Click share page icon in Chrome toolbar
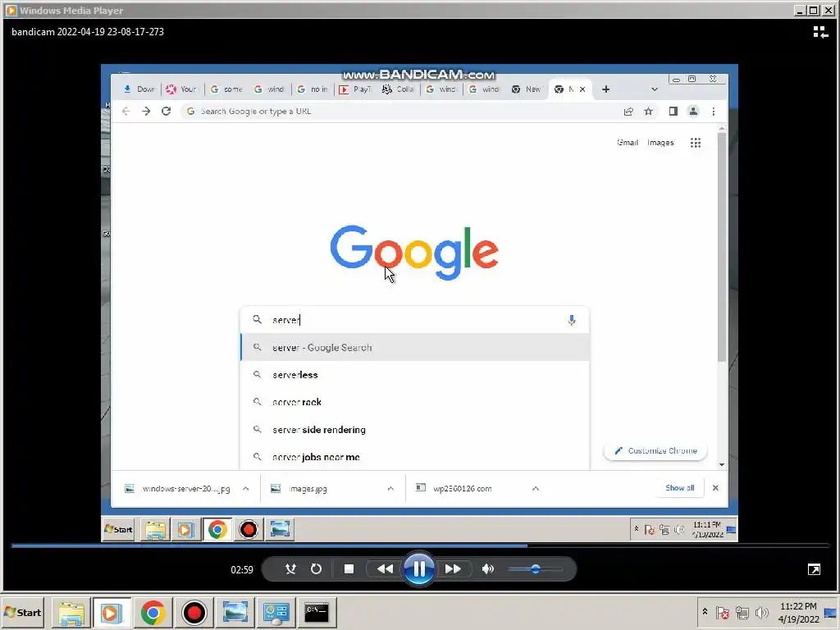This screenshot has height=630, width=840. (x=628, y=112)
